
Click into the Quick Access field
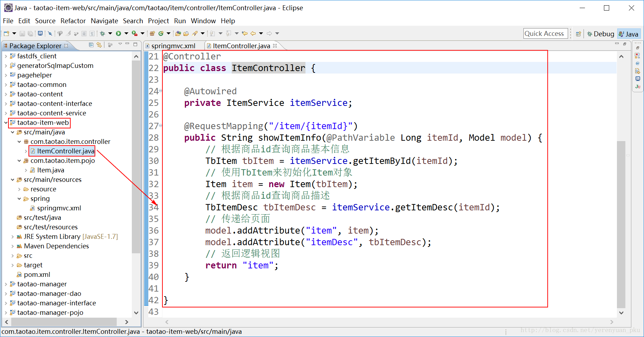coord(545,33)
